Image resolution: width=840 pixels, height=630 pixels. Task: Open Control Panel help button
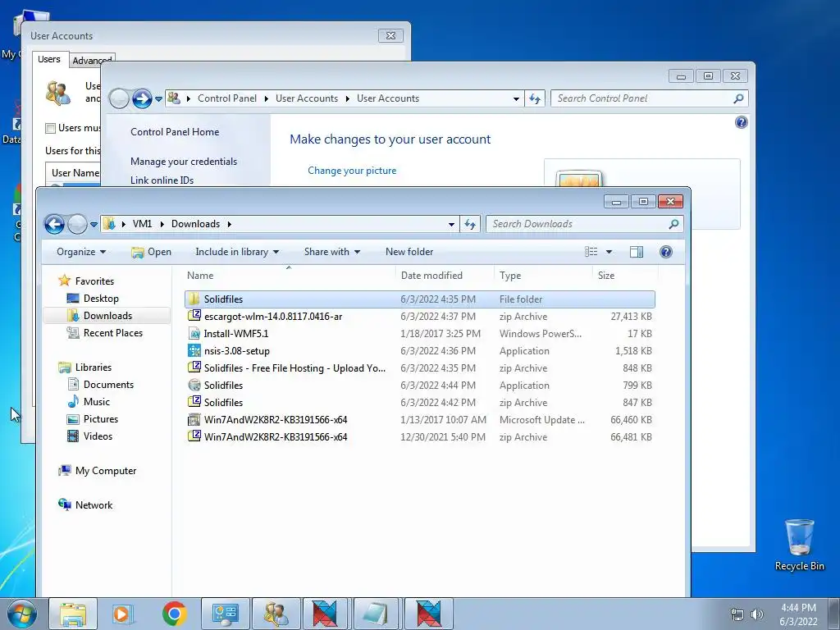(741, 122)
